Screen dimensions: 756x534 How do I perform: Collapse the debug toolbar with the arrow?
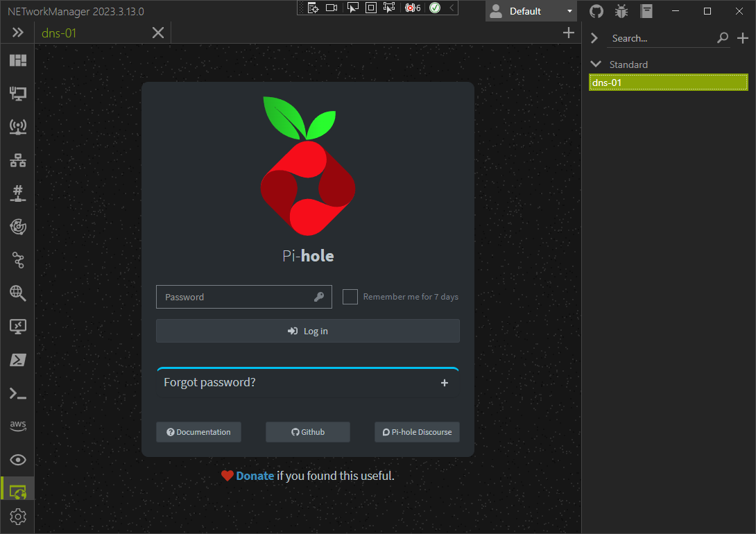coord(452,8)
